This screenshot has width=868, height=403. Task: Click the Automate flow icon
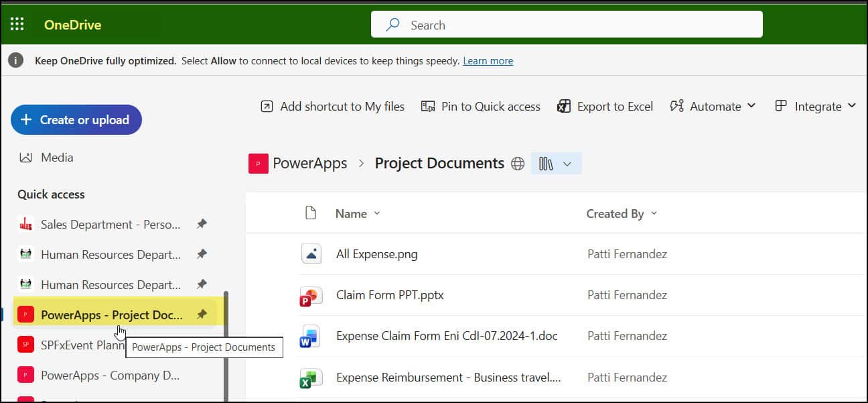tap(676, 106)
